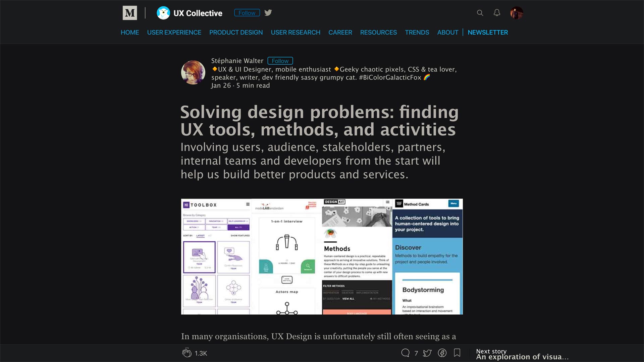Click the Medium logo icon
This screenshot has width=644, height=362.
pyautogui.click(x=130, y=13)
